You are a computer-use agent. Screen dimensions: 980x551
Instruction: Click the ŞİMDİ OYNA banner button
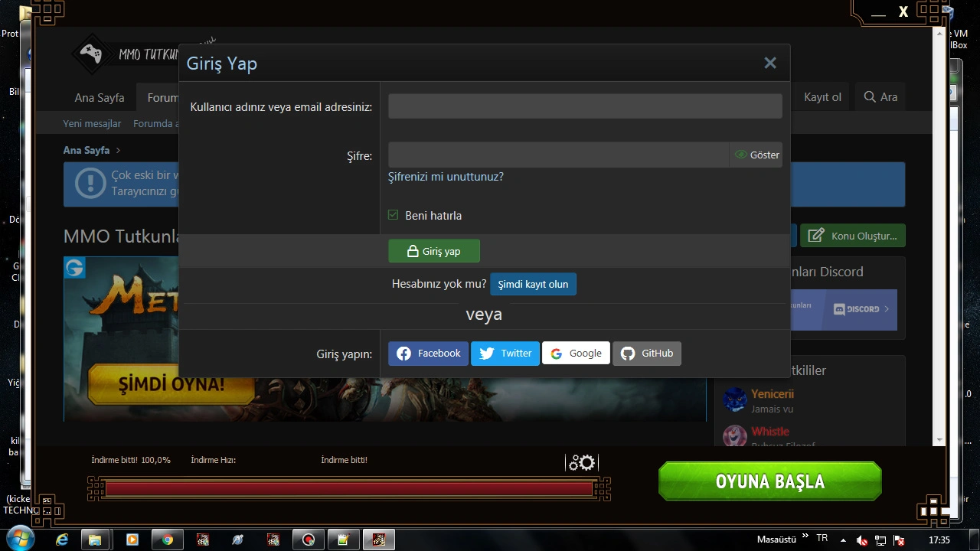(171, 384)
